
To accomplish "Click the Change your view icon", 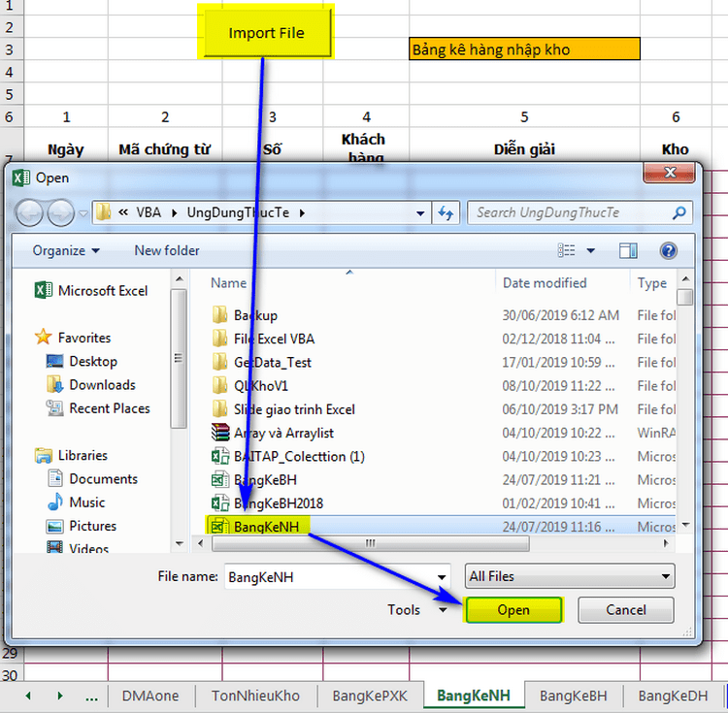I will pos(566,250).
